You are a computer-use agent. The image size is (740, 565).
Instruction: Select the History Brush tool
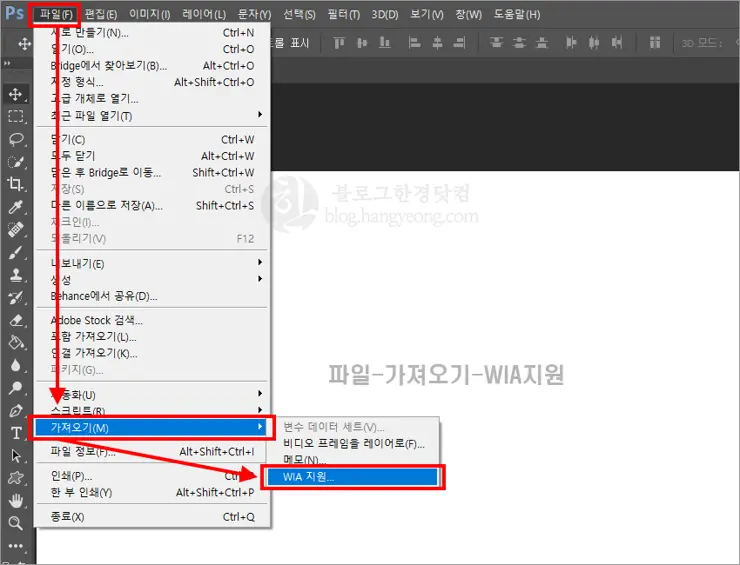point(16,297)
